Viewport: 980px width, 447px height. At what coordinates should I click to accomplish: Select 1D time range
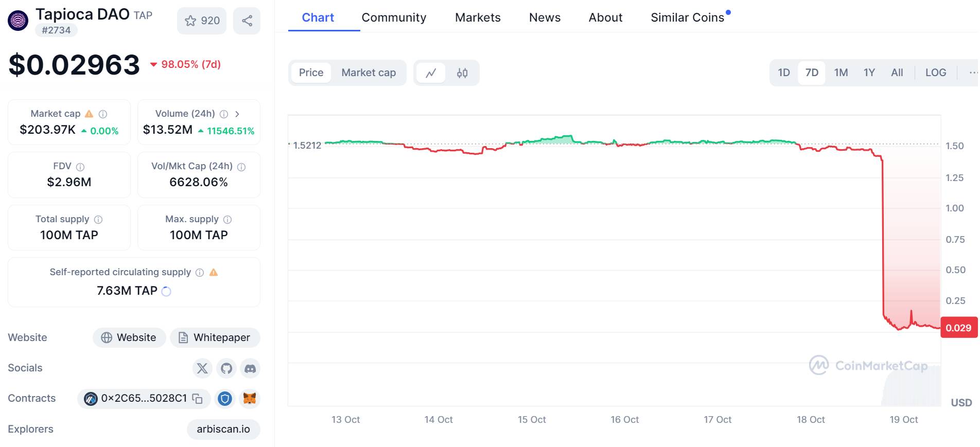pyautogui.click(x=784, y=73)
